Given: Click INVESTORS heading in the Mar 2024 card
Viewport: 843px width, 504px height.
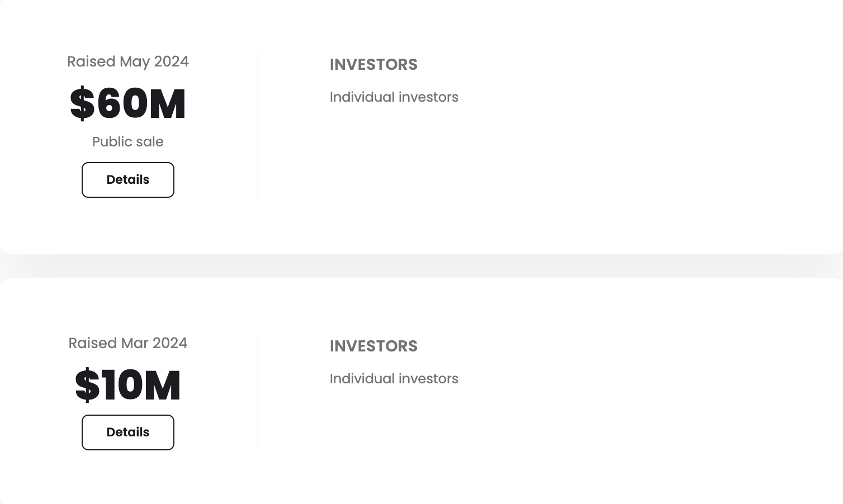Looking at the screenshot, I should click(x=373, y=346).
